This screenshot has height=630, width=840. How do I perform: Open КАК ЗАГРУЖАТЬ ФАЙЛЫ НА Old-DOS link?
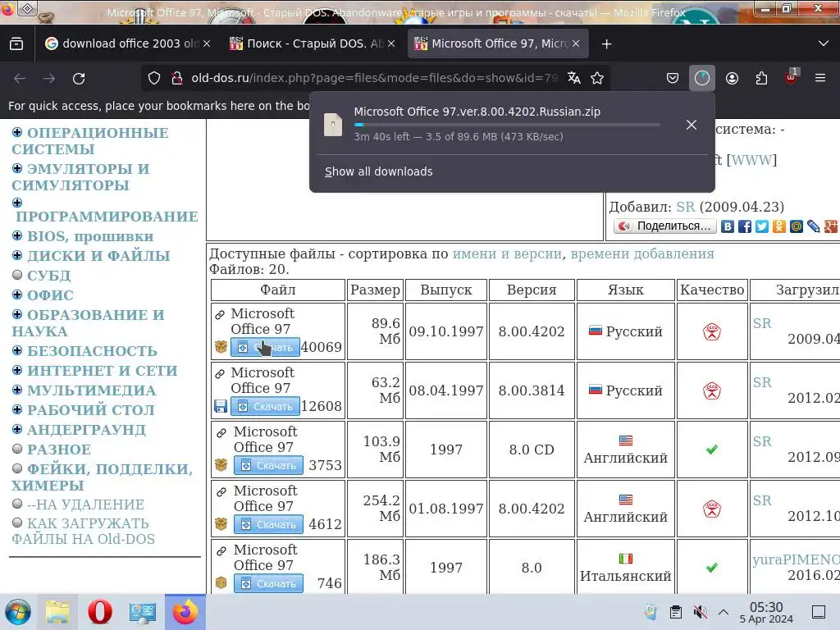pyautogui.click(x=83, y=531)
